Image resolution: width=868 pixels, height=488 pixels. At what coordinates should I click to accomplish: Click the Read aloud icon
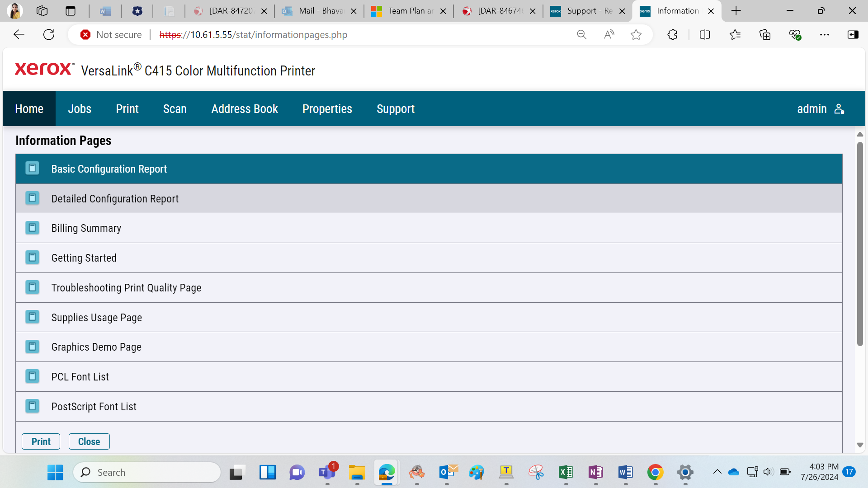tap(609, 35)
